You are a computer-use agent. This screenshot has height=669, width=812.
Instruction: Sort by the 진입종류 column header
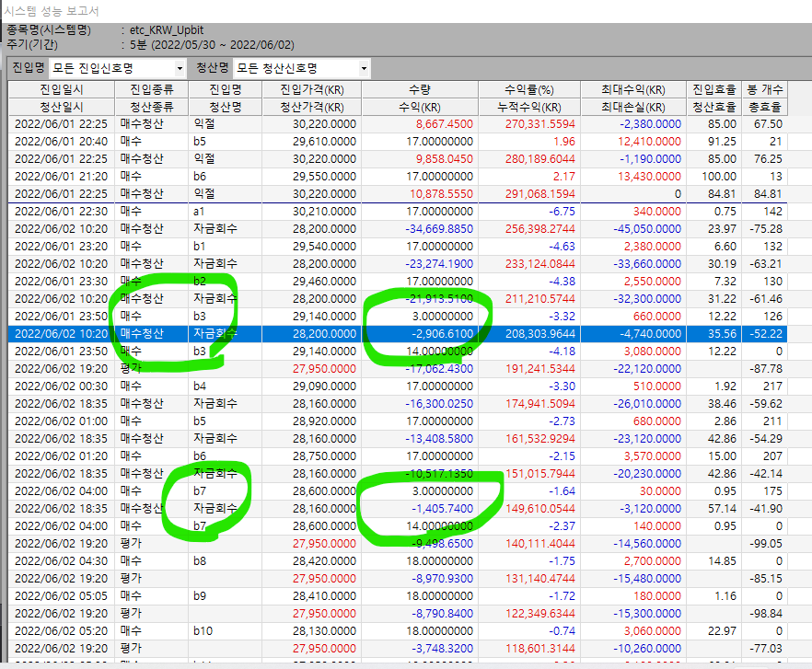point(151,90)
